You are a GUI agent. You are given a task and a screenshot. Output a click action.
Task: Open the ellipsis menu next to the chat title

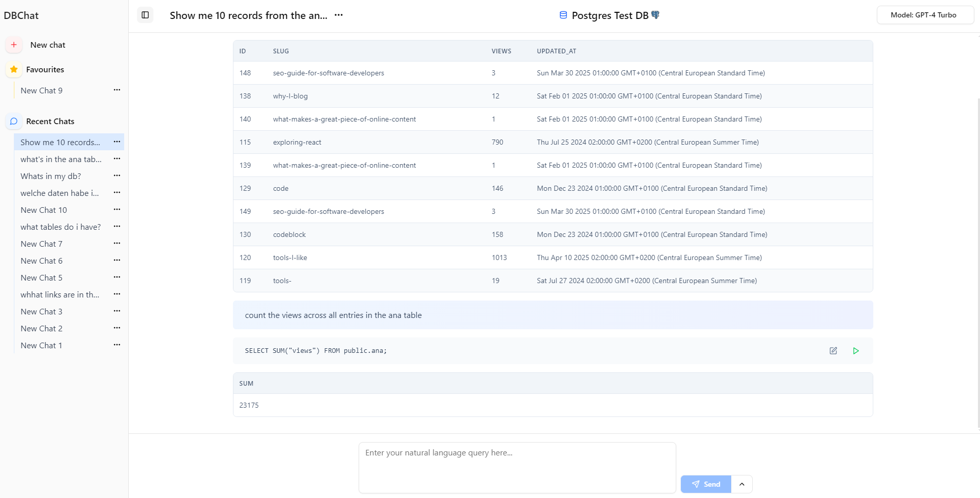click(x=339, y=15)
